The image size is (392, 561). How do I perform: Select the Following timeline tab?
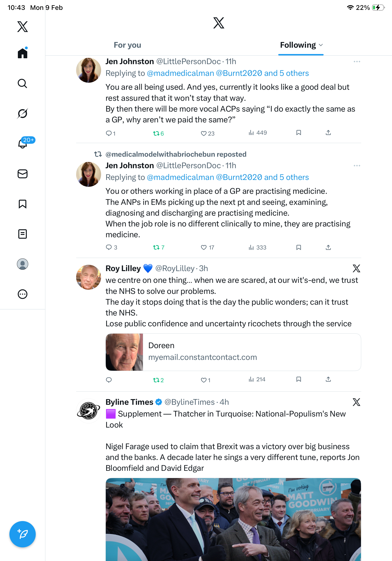tap(298, 45)
